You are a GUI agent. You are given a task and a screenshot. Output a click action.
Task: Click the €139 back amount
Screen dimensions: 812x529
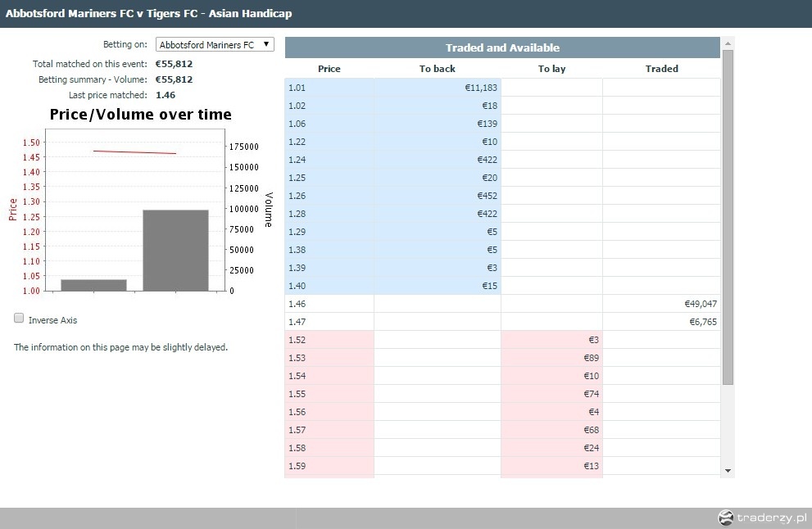pos(487,124)
